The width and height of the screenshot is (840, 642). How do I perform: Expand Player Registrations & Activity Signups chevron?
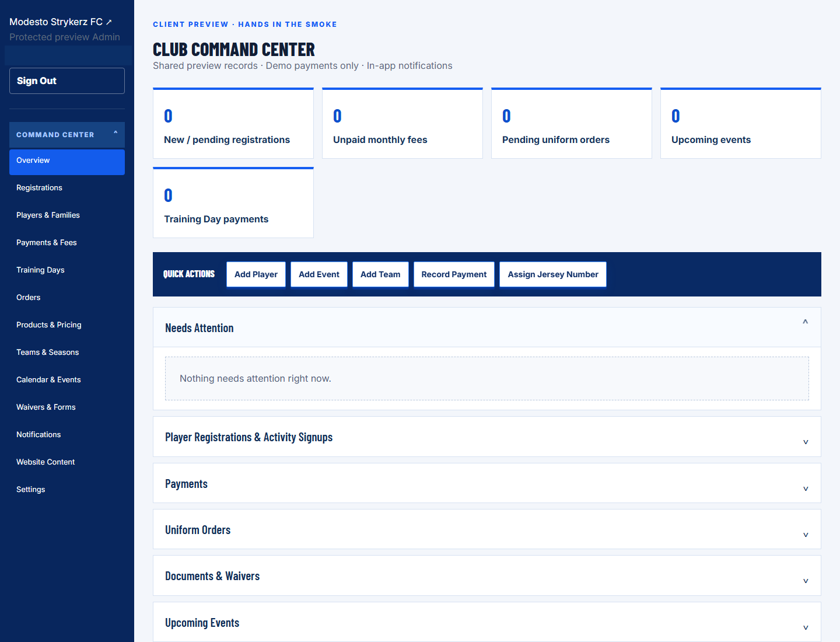click(x=806, y=442)
